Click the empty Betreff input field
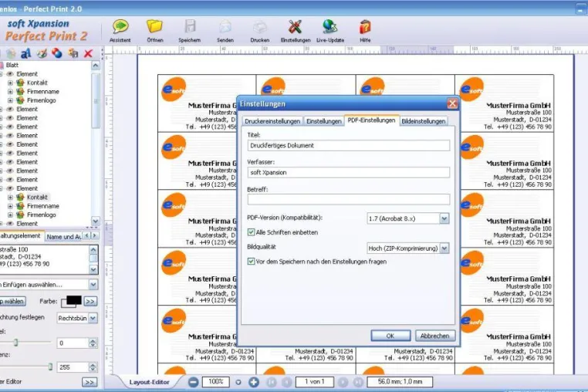The height and width of the screenshot is (392, 588). coord(348,200)
